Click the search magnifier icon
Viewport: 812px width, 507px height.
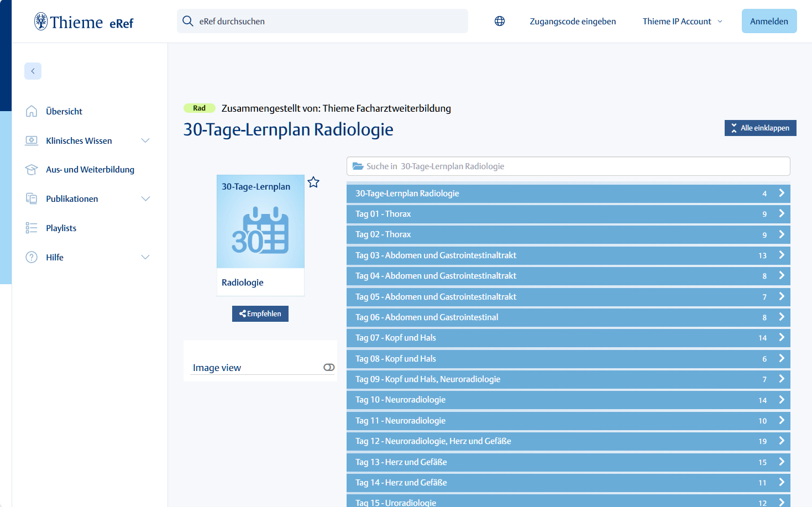point(188,21)
